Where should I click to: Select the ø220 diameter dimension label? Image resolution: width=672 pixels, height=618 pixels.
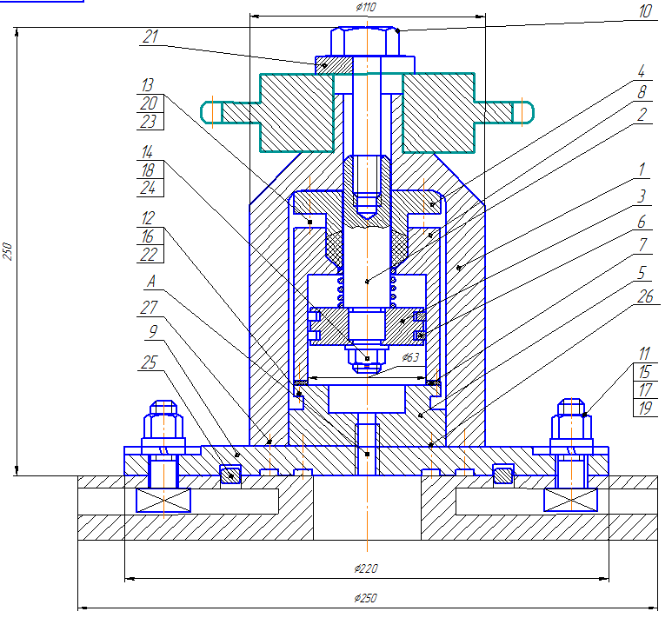tap(366, 568)
